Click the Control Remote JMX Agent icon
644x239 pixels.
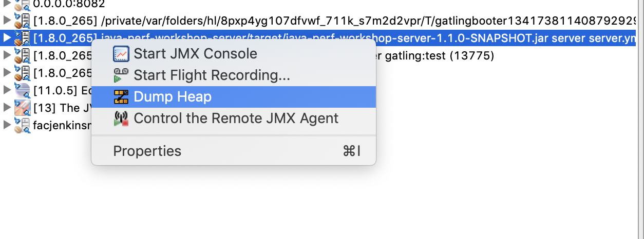[x=121, y=118]
